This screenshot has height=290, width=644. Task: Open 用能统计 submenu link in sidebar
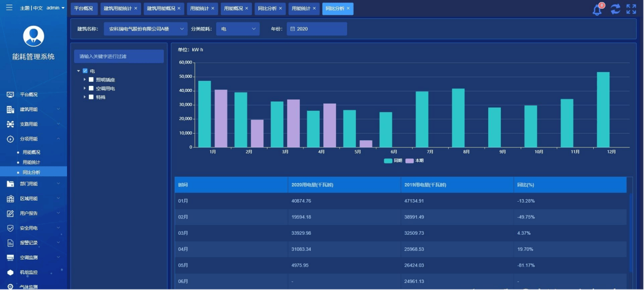(x=31, y=163)
